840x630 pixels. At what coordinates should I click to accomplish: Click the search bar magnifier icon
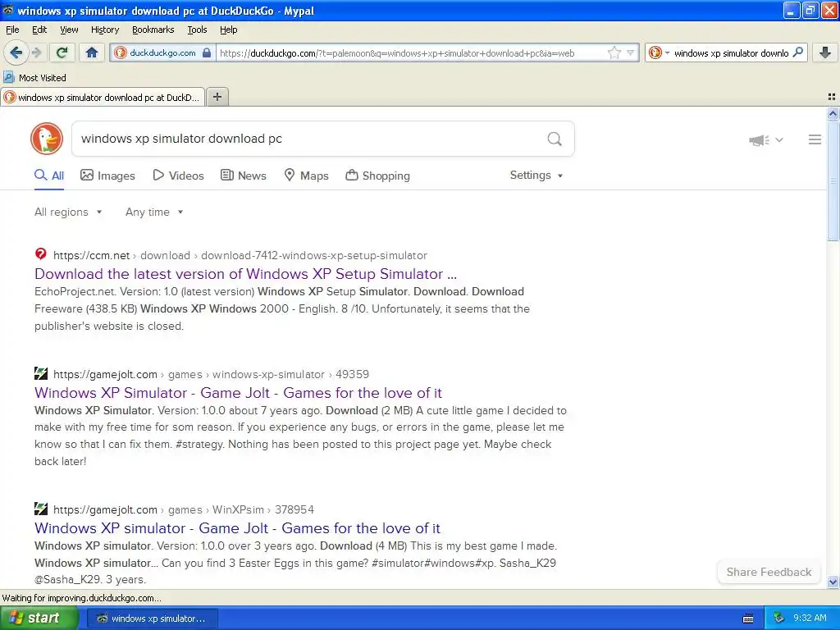tap(797, 52)
